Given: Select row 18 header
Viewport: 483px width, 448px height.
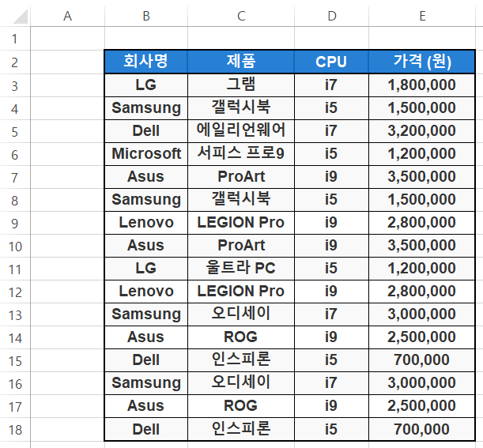Looking at the screenshot, I should point(15,430).
